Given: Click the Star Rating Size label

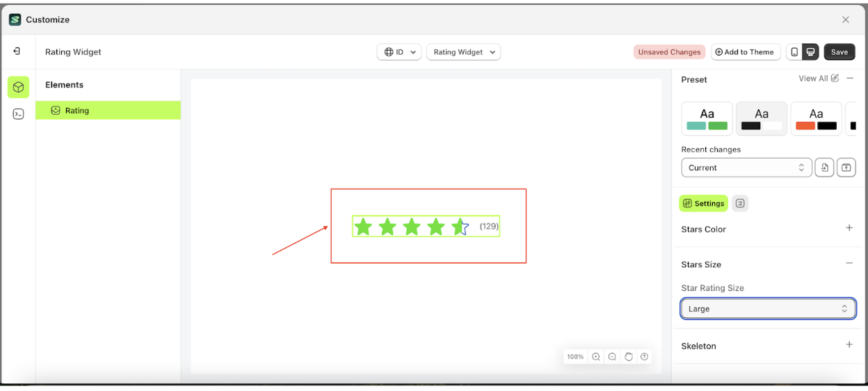Looking at the screenshot, I should point(712,288).
